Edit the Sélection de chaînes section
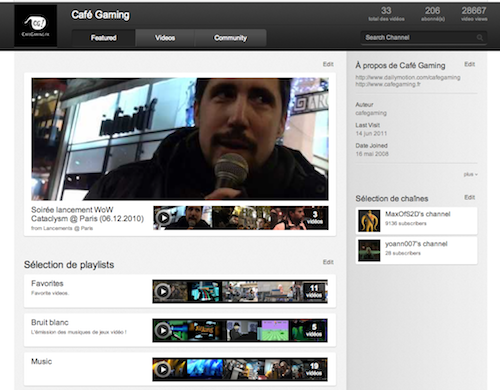Image resolution: width=500 pixels, height=390 pixels. pos(470,197)
